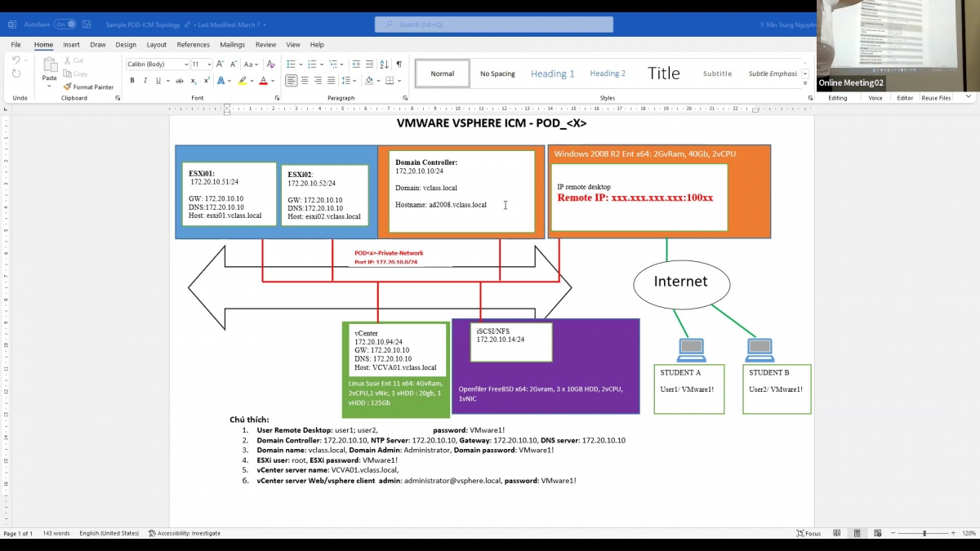
Task: Insert a numbered list
Action: pos(310,64)
